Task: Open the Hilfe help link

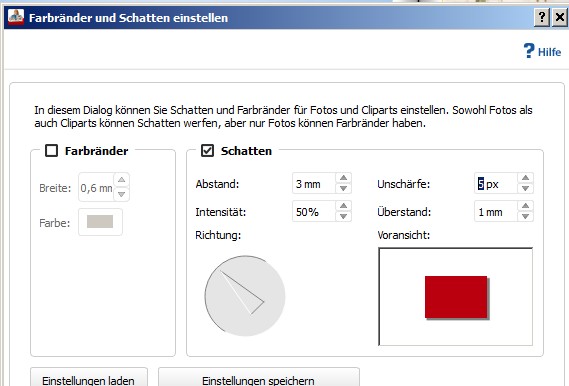Action: 543,51
